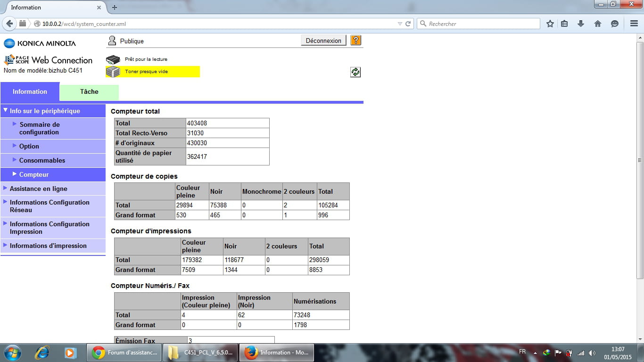Open Sommaire de configuration page
644x362 pixels.
click(x=40, y=128)
